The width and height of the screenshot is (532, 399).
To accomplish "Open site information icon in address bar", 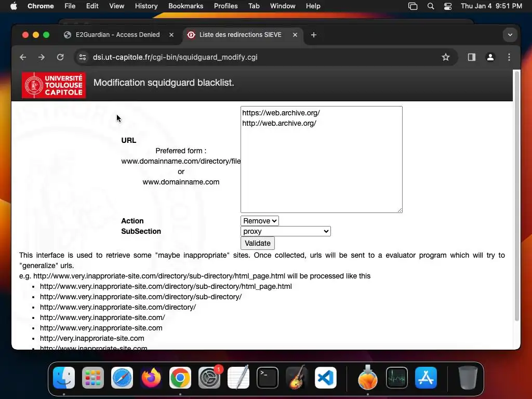I will pos(83,57).
